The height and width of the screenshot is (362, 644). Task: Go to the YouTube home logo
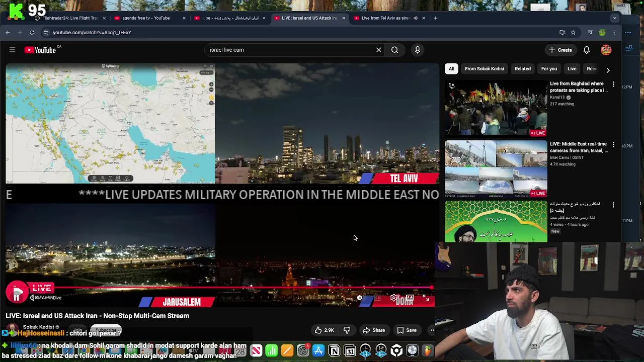[x=40, y=50]
